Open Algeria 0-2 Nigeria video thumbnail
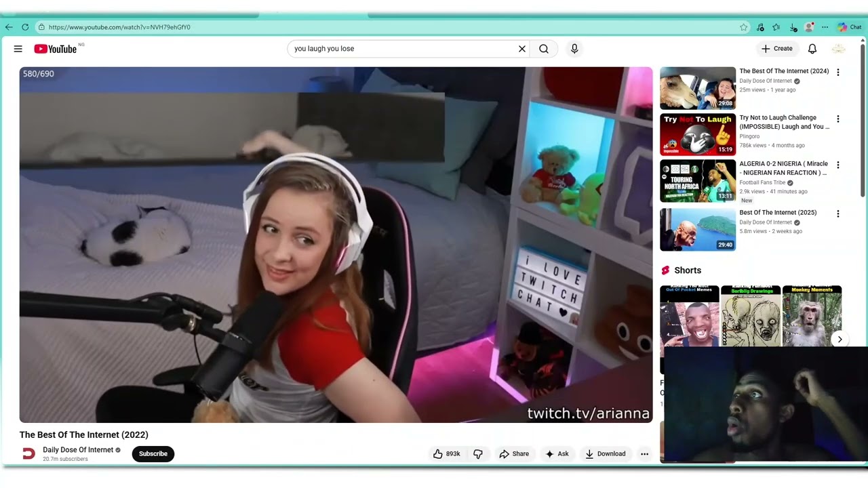Screen dimensions: 868x488 (x=698, y=181)
